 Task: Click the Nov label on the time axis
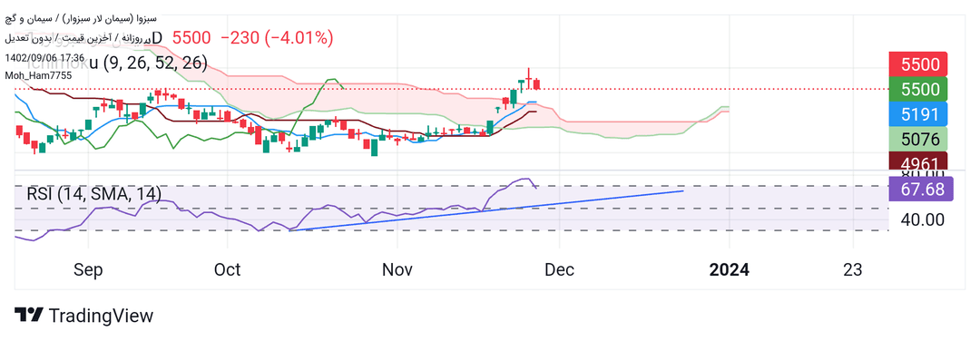397,269
